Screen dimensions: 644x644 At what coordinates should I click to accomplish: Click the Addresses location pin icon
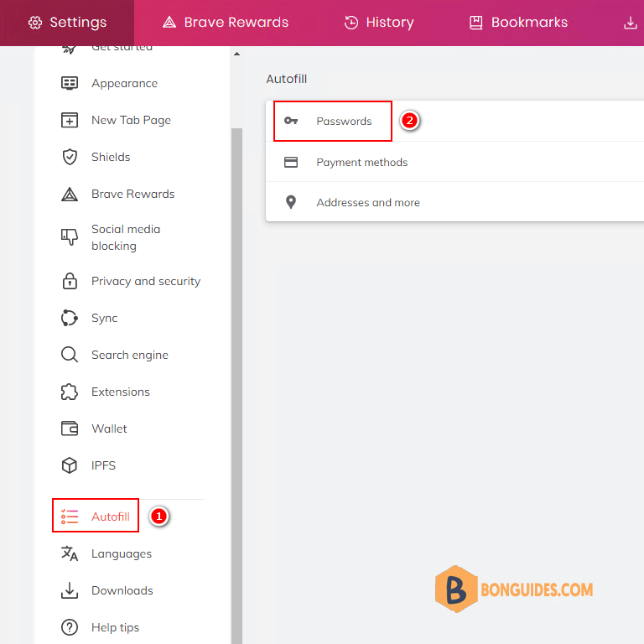tap(291, 202)
